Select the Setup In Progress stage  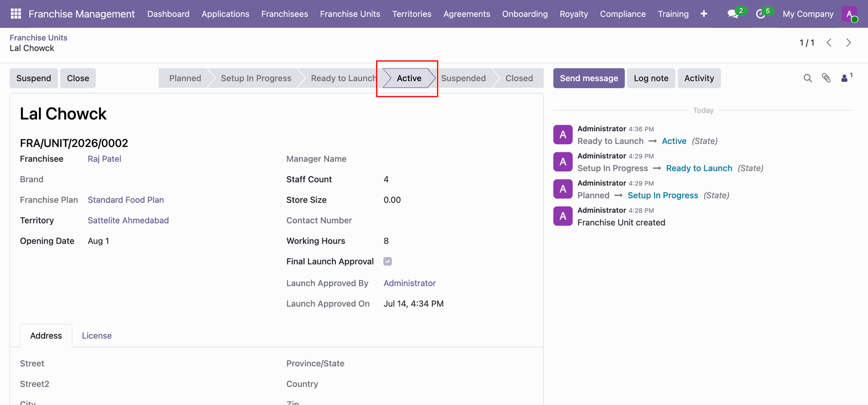(256, 78)
